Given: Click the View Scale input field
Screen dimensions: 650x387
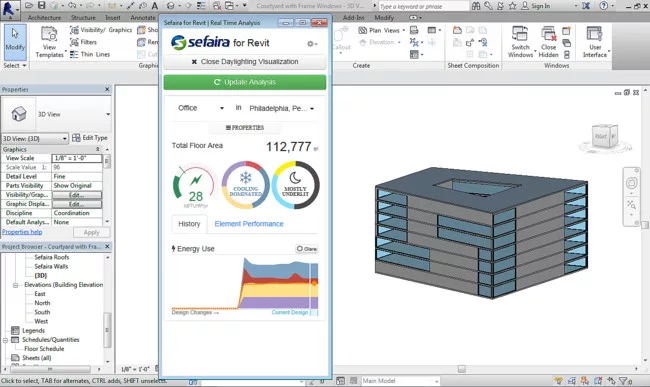Looking at the screenshot, I should click(77, 158).
